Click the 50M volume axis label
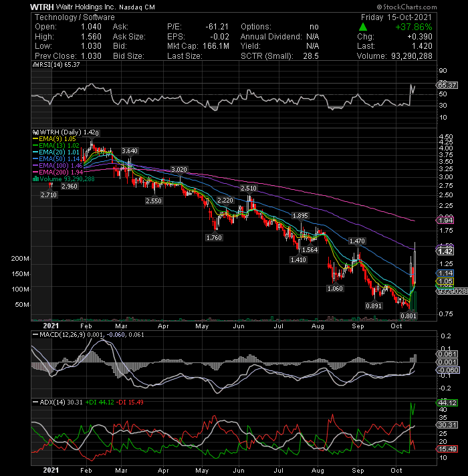468x476 pixels. coord(22,304)
